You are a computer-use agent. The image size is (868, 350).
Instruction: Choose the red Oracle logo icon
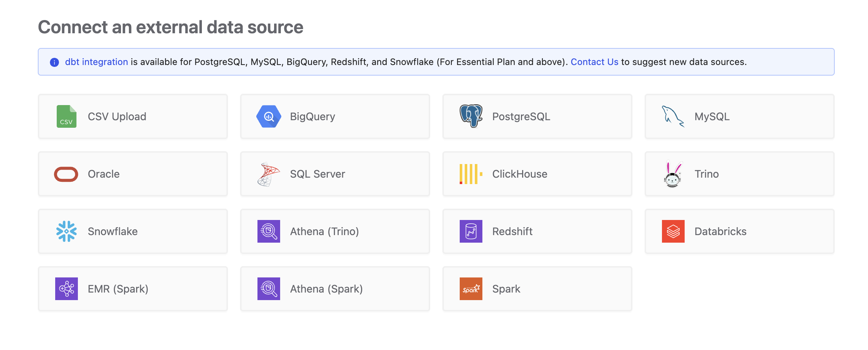(x=66, y=174)
